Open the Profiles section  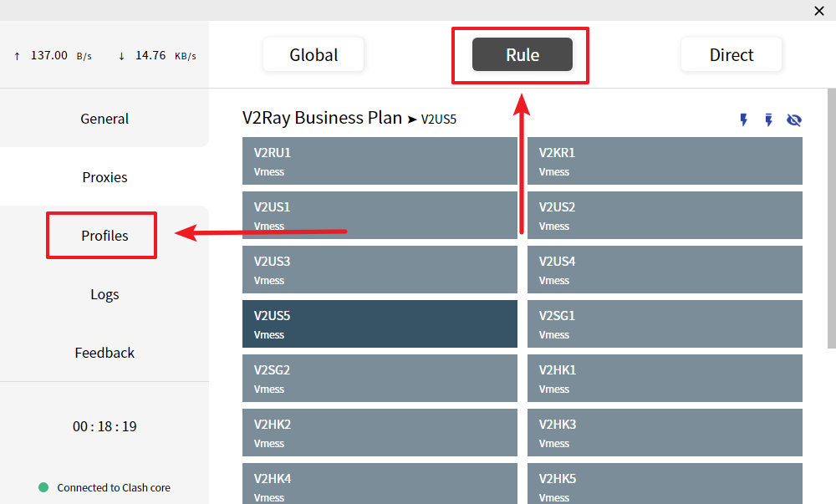104,236
